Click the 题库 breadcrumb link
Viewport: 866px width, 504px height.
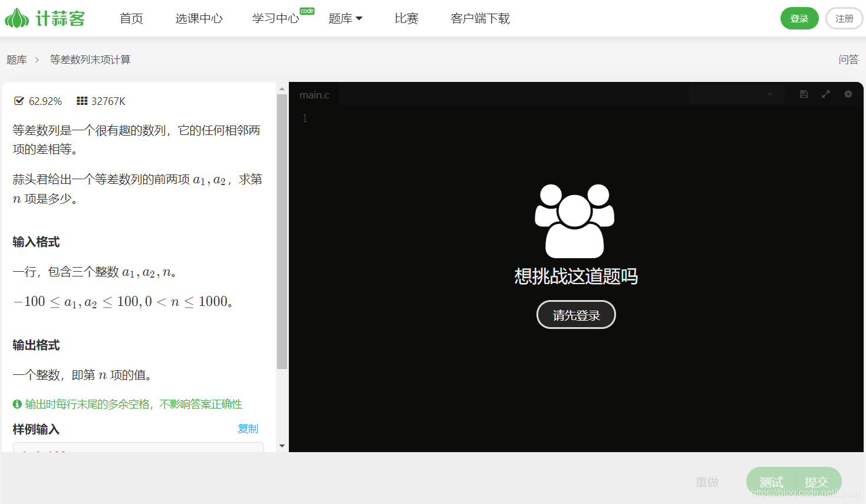coord(17,60)
